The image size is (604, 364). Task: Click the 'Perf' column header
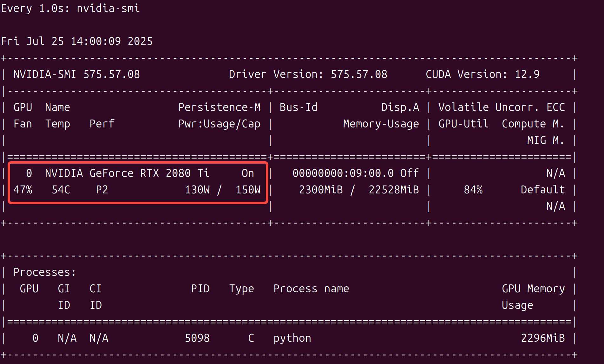pos(102,124)
